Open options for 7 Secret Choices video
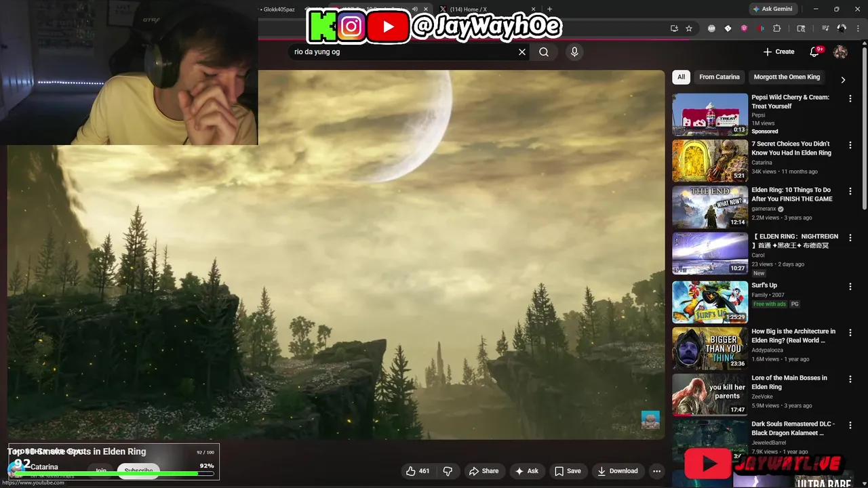 [x=850, y=145]
